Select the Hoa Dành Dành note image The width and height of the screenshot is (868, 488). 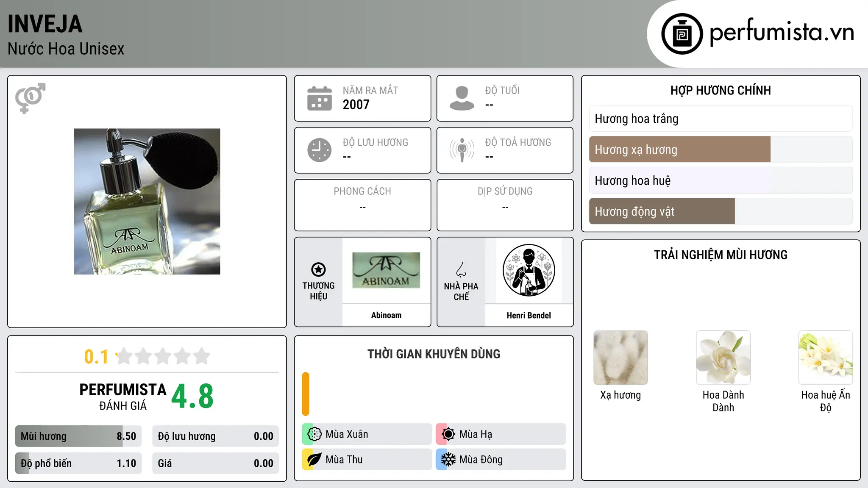click(x=723, y=358)
